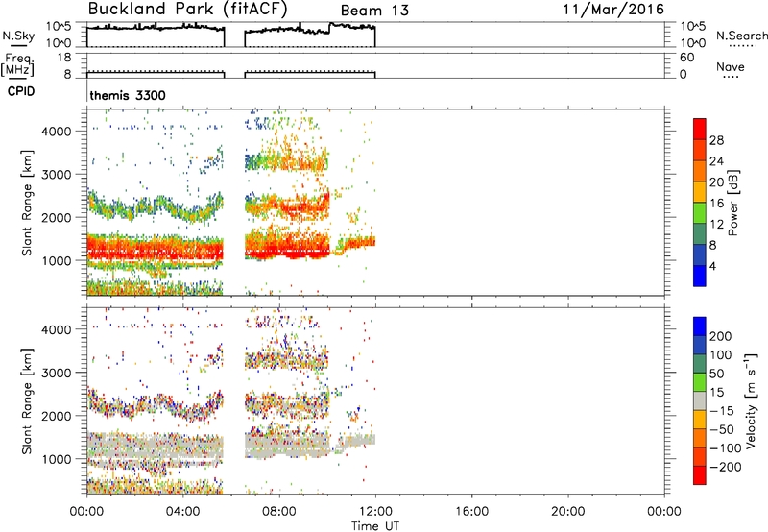The image size is (768, 532).
Task: Select the "-50" velocity colorbar label
Action: coord(722,429)
